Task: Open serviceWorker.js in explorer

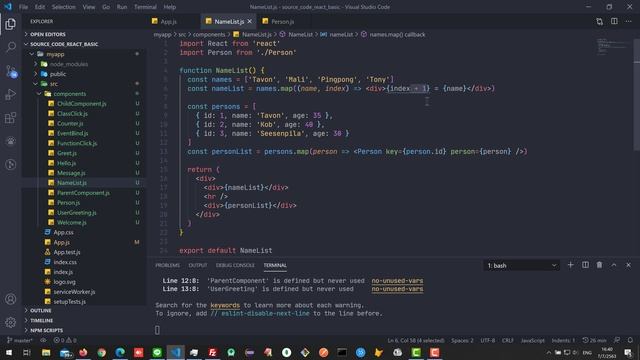Action: coord(74,292)
